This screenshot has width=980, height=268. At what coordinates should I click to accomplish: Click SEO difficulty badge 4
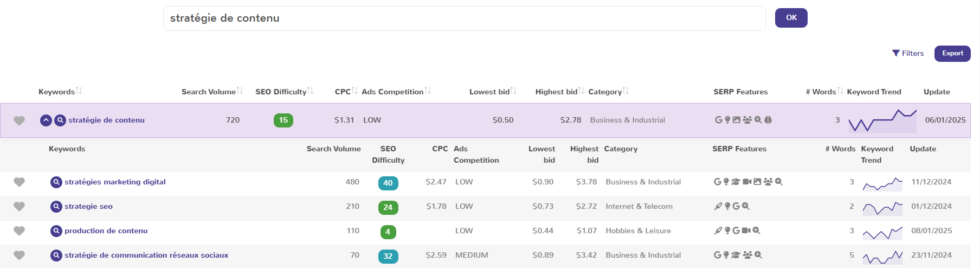pyautogui.click(x=388, y=232)
